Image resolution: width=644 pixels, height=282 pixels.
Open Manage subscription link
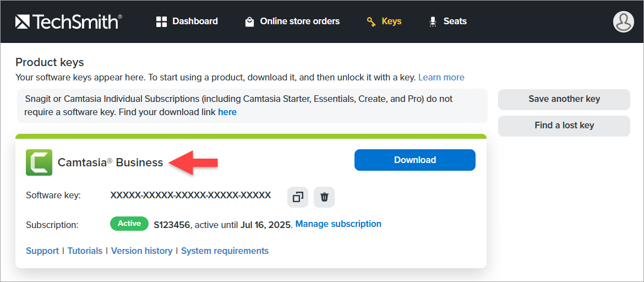coord(339,224)
